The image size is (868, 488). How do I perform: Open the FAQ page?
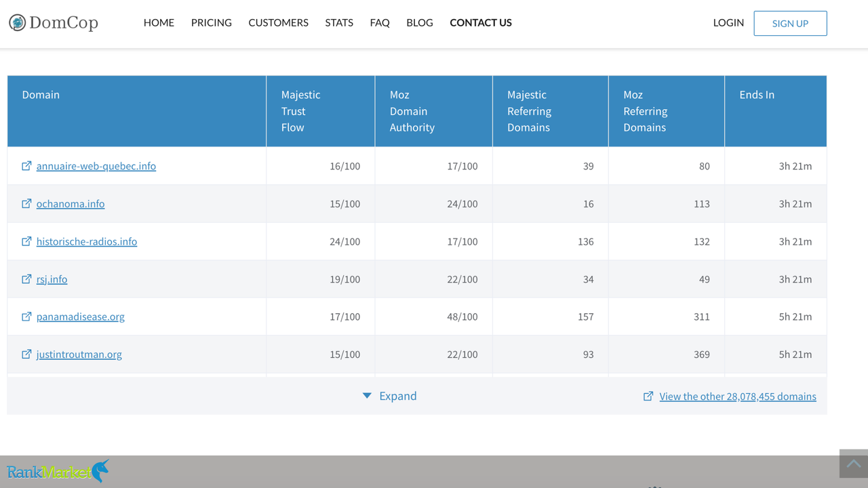[x=380, y=22]
